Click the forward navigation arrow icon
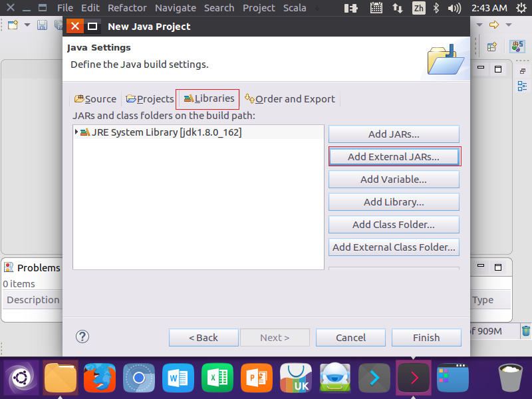Screen dimensions: 532x399 494,25
